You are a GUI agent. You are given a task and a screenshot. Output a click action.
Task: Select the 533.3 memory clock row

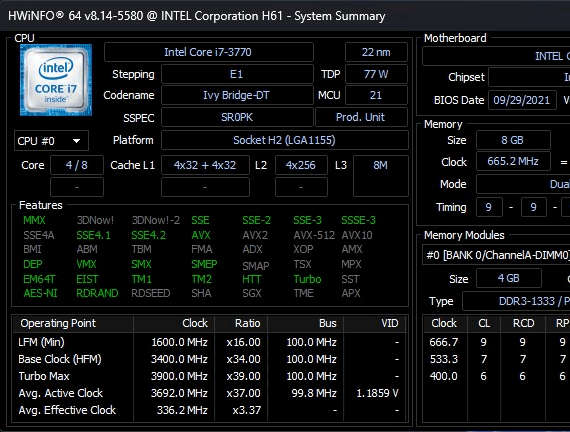point(497,359)
